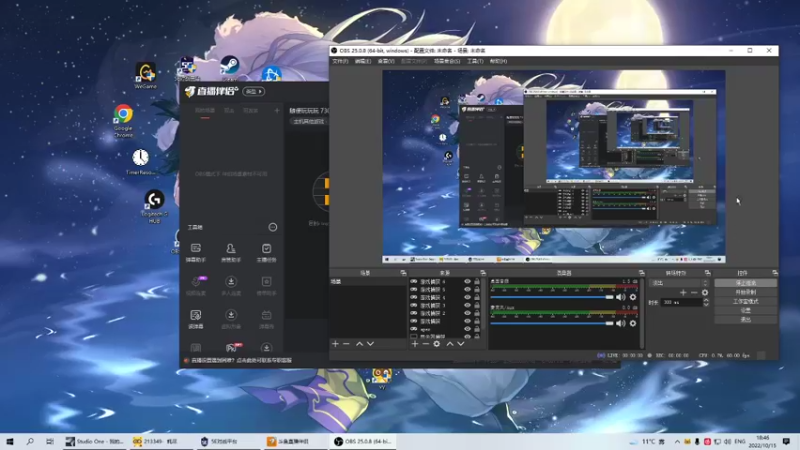
Task: Open 工具(T) menu in OBS
Action: coord(475,61)
